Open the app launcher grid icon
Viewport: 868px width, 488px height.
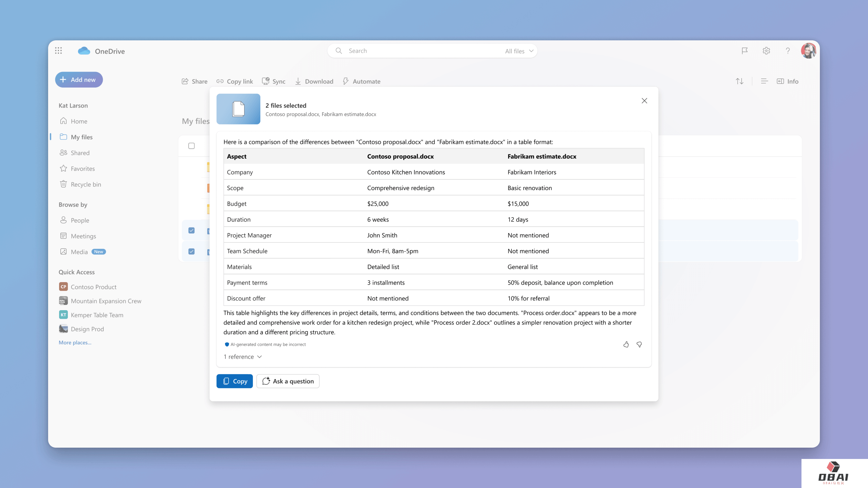[x=58, y=51]
